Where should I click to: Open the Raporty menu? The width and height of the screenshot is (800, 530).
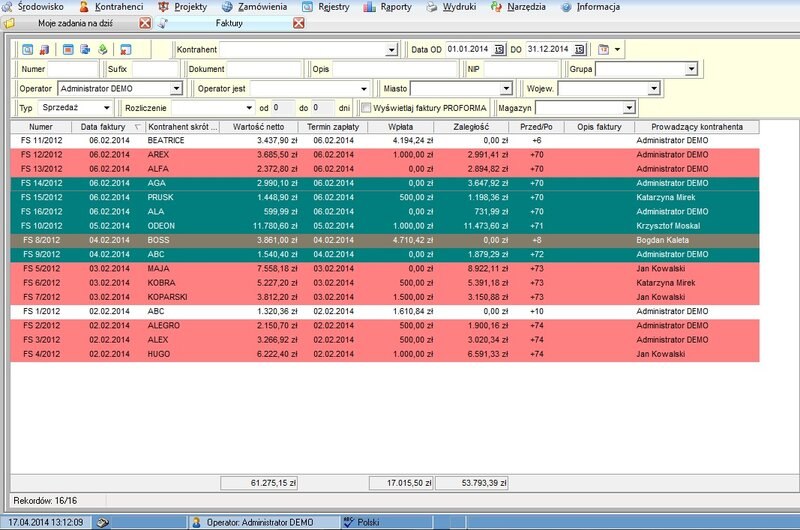[388, 7]
